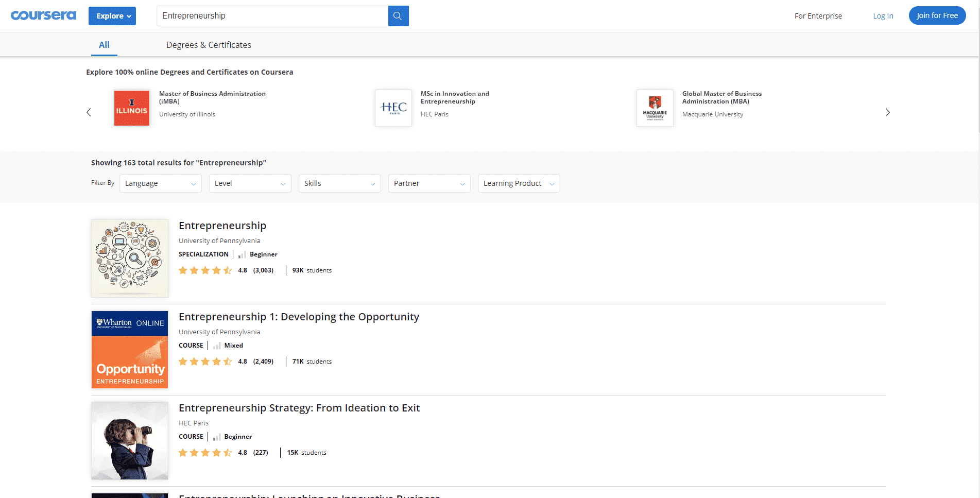
Task: Click the University of Illinois text
Action: tap(187, 114)
